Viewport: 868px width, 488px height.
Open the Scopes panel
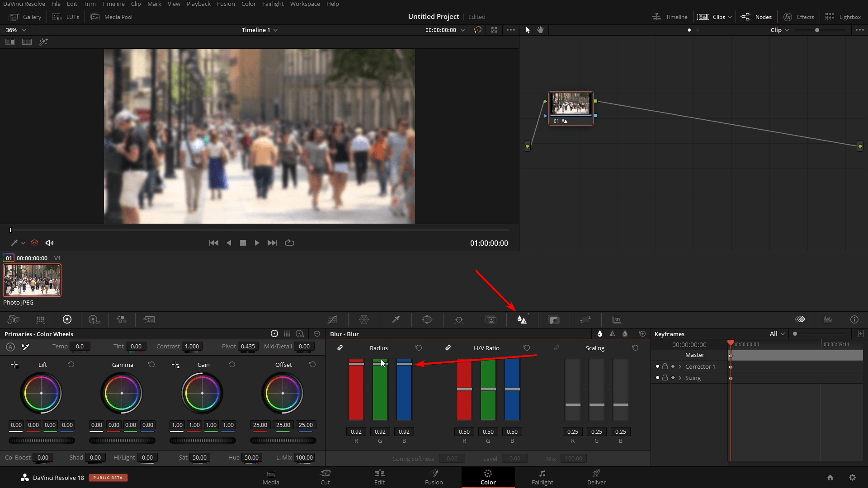pyautogui.click(x=828, y=319)
